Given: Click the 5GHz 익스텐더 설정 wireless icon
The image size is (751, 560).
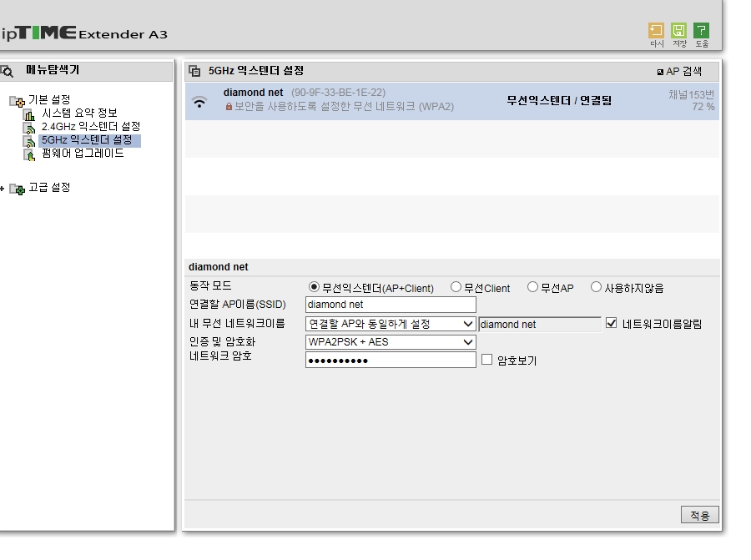Looking at the screenshot, I should point(30,141).
